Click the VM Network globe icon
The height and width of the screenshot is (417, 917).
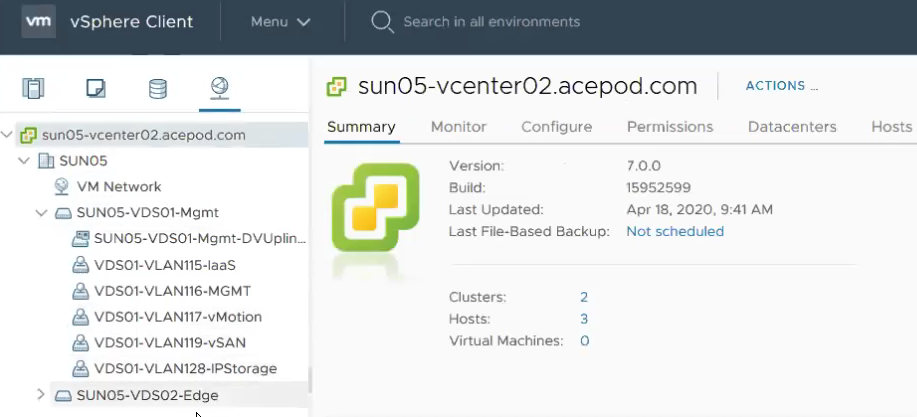(x=62, y=187)
